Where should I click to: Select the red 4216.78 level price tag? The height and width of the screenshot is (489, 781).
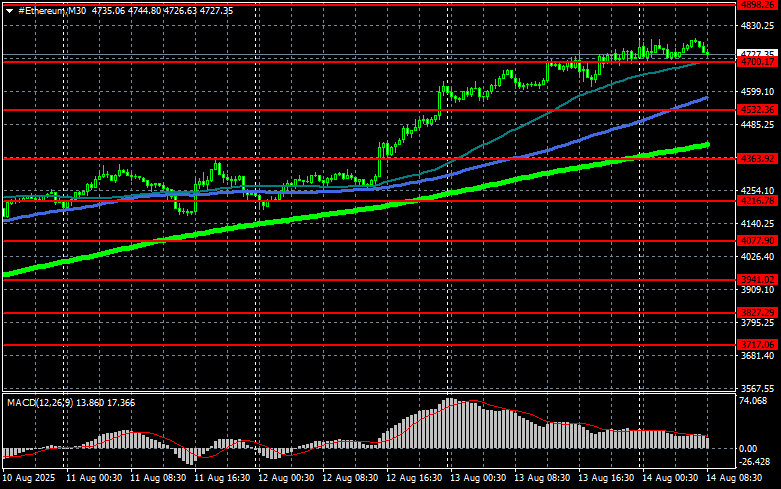(757, 201)
